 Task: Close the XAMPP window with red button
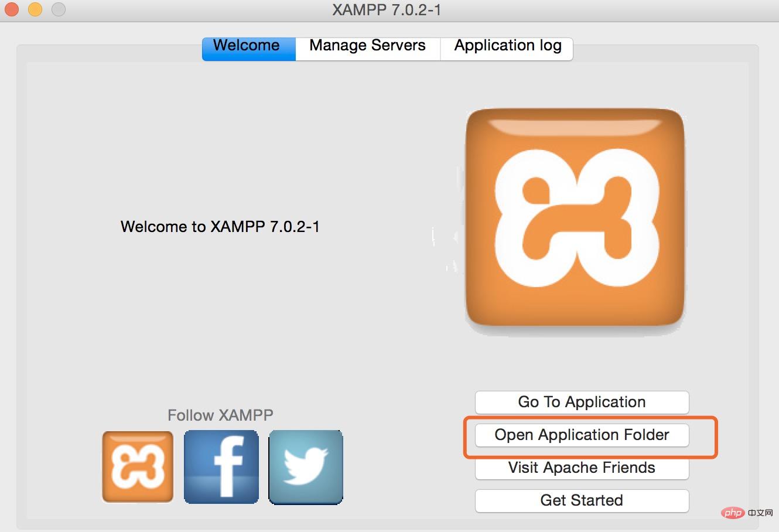tap(12, 9)
